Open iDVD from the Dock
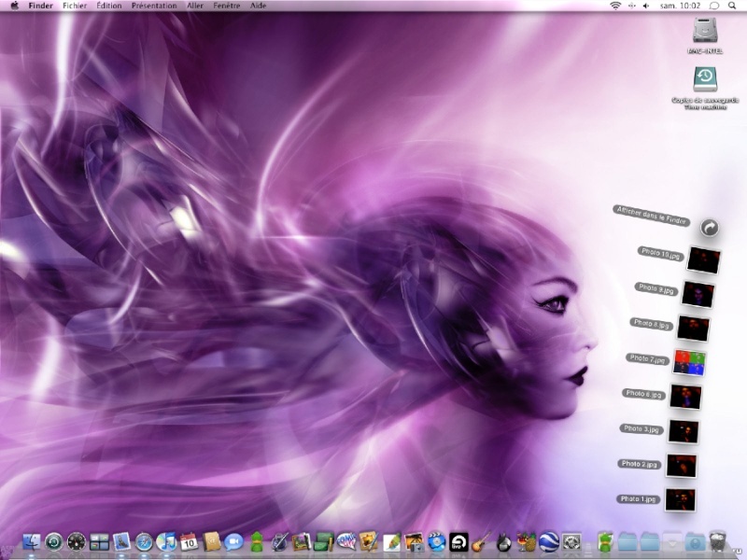Screen dimensions: 747x560 point(436,542)
